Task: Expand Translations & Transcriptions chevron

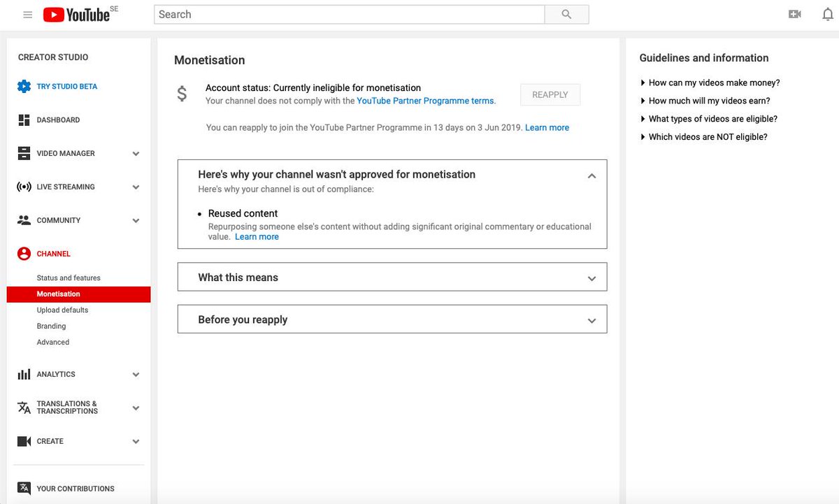Action: pos(136,408)
